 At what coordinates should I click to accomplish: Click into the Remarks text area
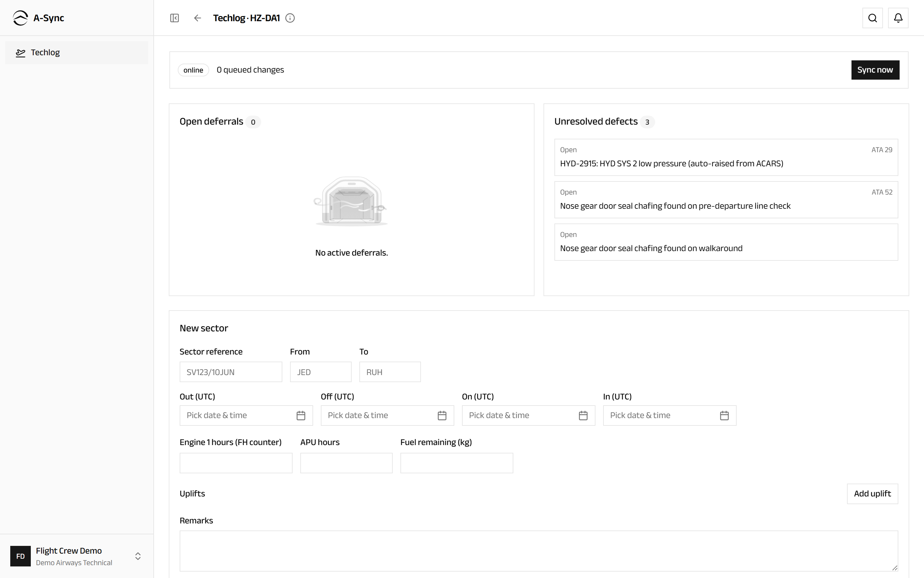(539, 551)
